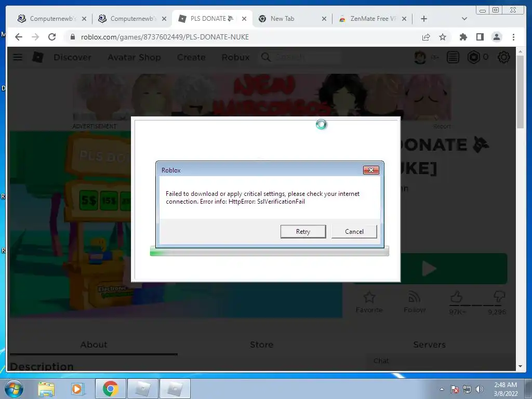Open the Avatar Shop
Viewport: 532px width, 399px height.
coord(134,57)
